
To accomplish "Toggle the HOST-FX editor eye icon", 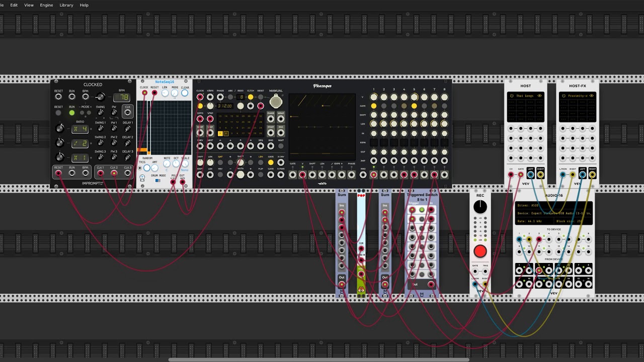I will pyautogui.click(x=592, y=96).
